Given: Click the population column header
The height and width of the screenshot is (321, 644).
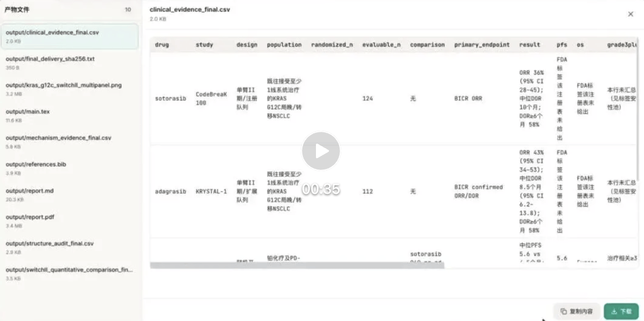Looking at the screenshot, I should click(284, 45).
